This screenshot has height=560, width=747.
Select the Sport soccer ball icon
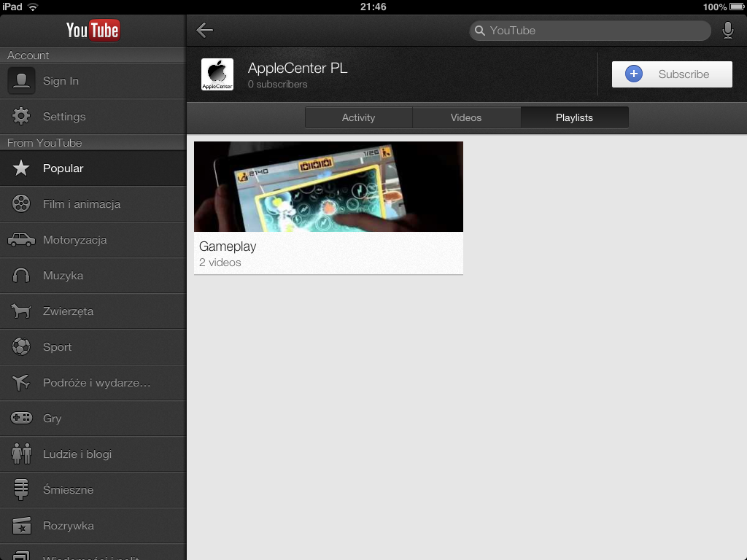click(21, 347)
